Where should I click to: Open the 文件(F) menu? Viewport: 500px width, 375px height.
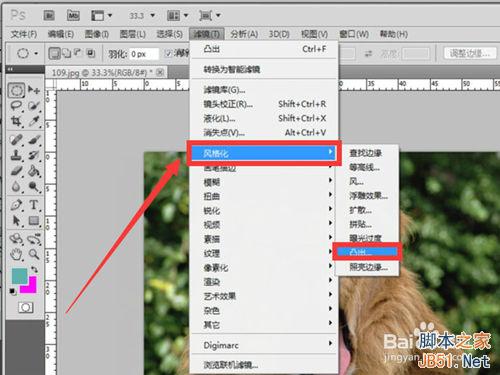[x=24, y=34]
